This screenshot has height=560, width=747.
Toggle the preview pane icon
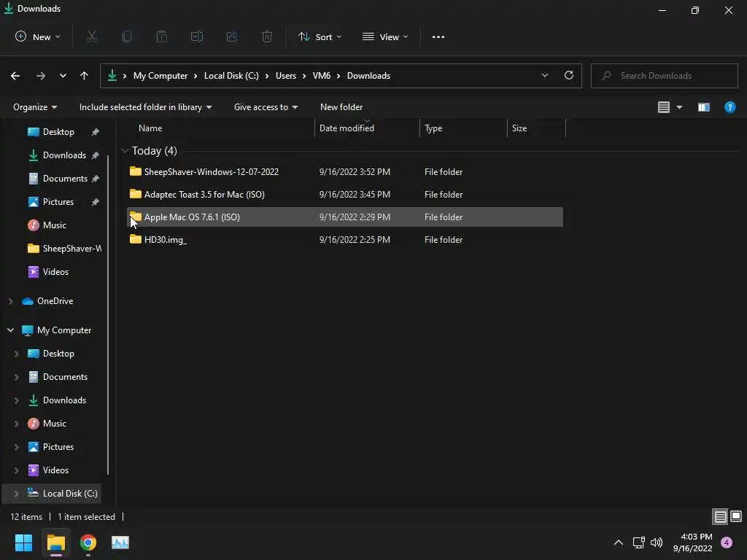pyautogui.click(x=704, y=107)
